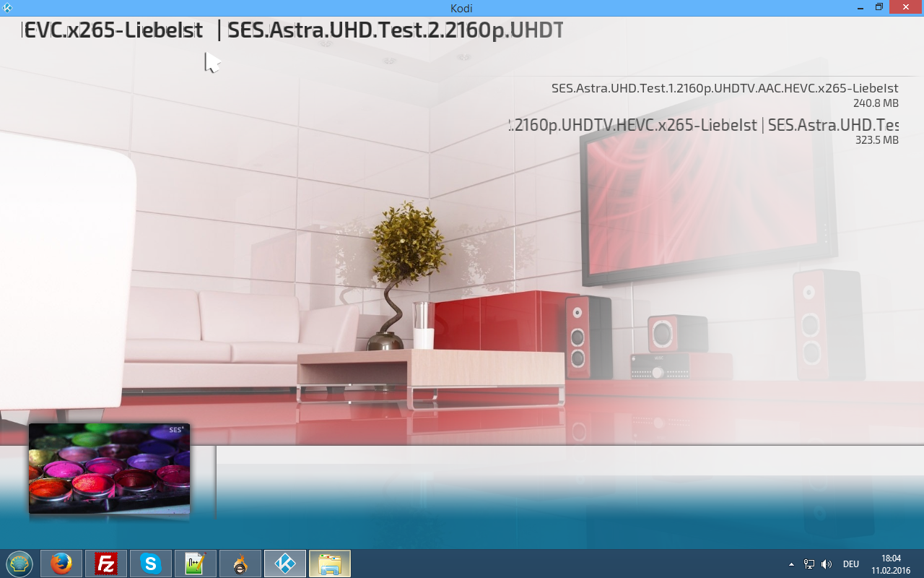Screen dimensions: 924x578
Task: Launch Firefox from the taskbar
Action: [x=61, y=564]
